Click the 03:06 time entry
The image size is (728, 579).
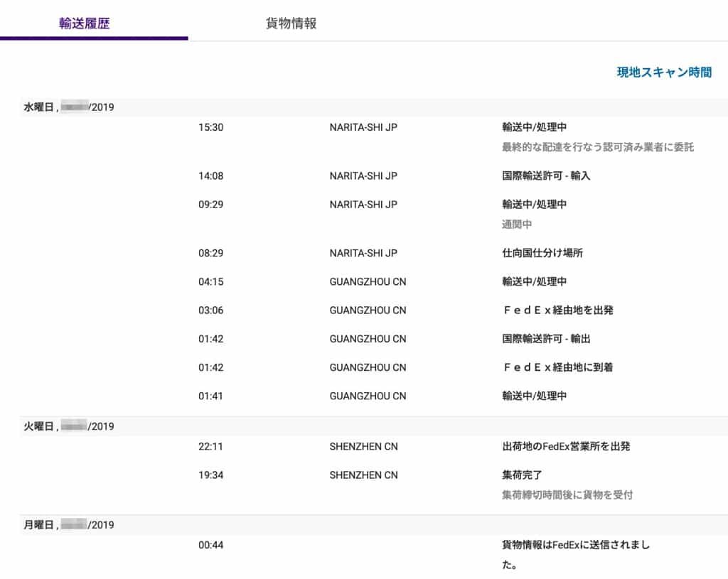click(210, 310)
